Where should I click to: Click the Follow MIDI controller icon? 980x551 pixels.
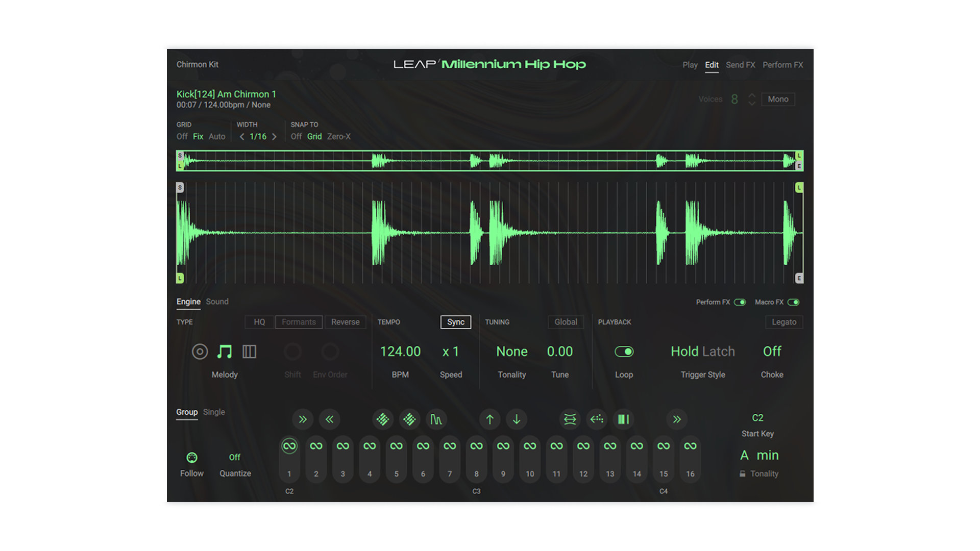click(x=192, y=458)
